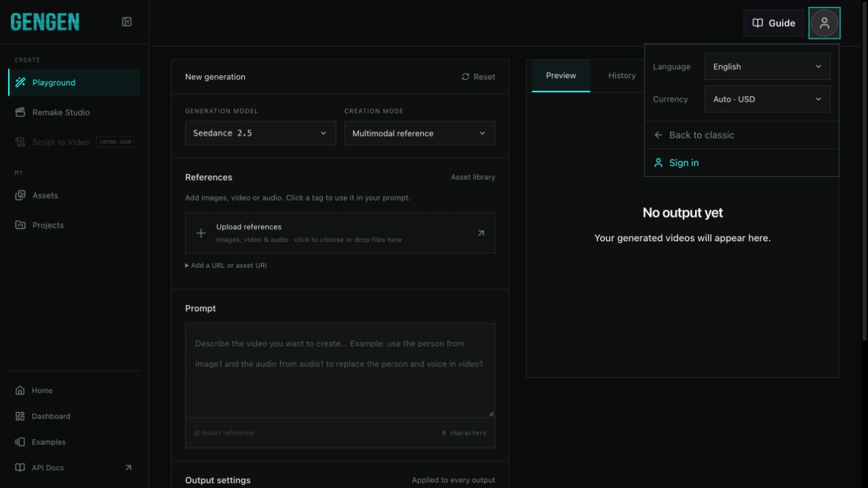This screenshot has width=868, height=488.
Task: Click the Projects folder icon
Action: pyautogui.click(x=20, y=225)
